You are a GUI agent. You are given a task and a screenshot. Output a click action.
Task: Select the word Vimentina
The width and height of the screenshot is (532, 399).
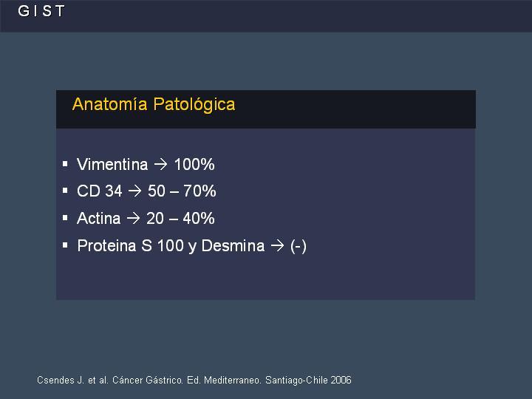coord(112,165)
